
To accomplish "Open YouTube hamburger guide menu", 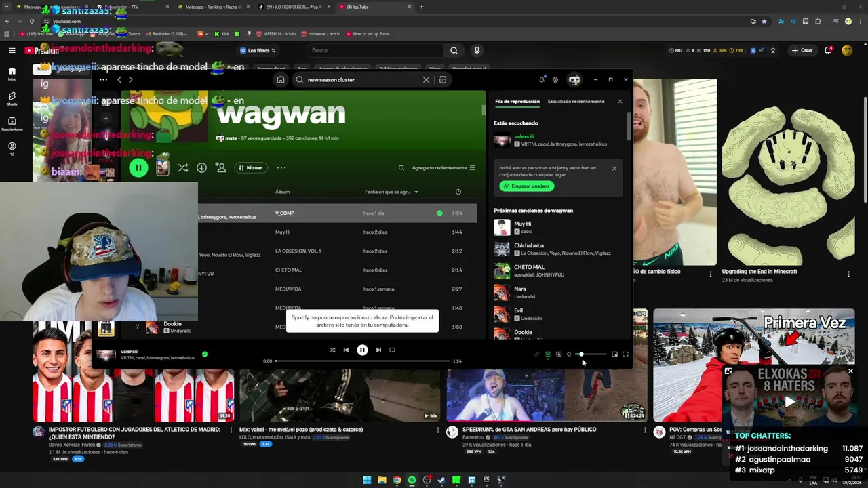I will tap(12, 50).
